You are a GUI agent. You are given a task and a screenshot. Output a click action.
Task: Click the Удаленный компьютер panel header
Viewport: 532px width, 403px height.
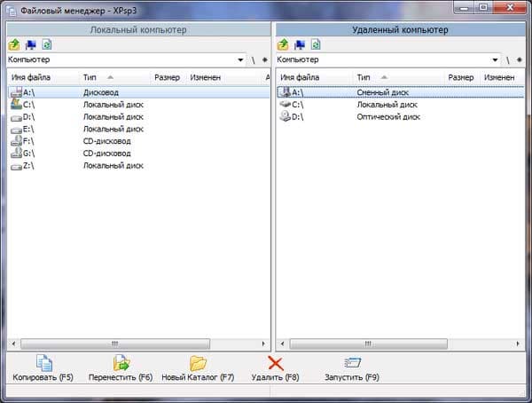tap(401, 30)
